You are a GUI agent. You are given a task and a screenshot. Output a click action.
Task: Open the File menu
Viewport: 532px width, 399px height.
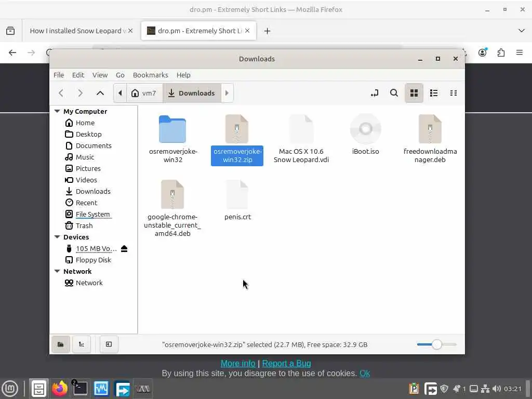pos(59,75)
